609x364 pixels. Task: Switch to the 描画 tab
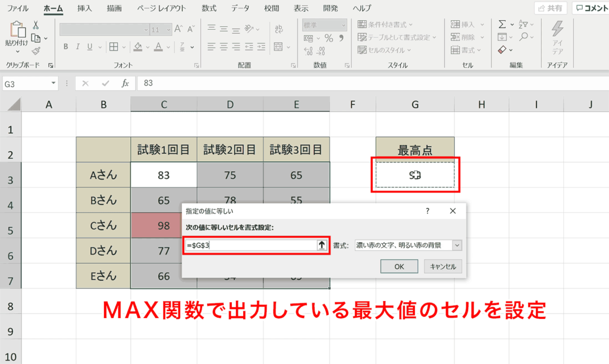click(114, 8)
